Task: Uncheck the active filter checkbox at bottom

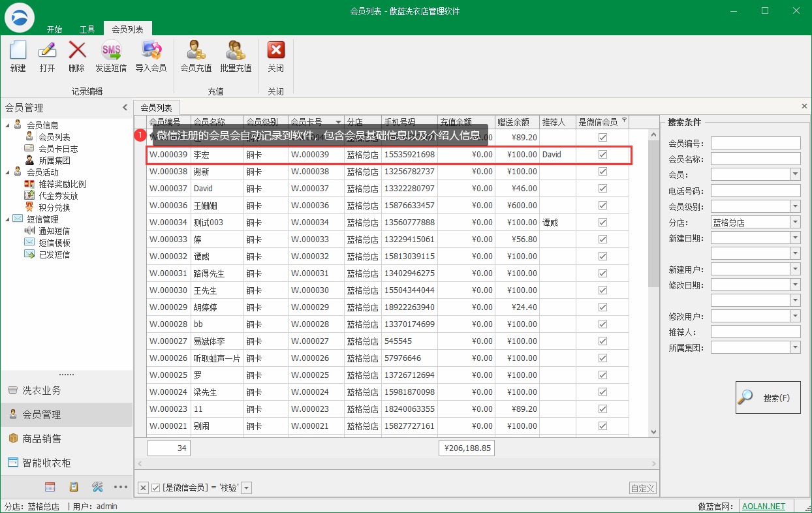Action: (155, 488)
